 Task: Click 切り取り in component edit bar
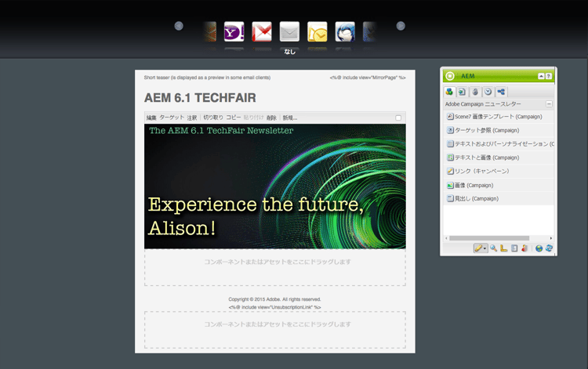pyautogui.click(x=213, y=118)
